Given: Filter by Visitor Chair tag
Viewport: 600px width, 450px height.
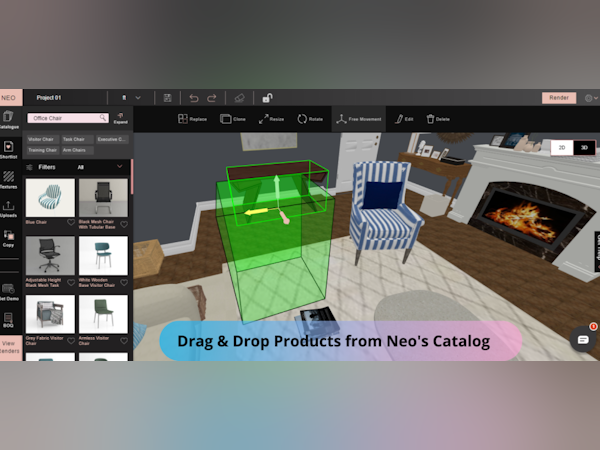Looking at the screenshot, I should (42, 139).
